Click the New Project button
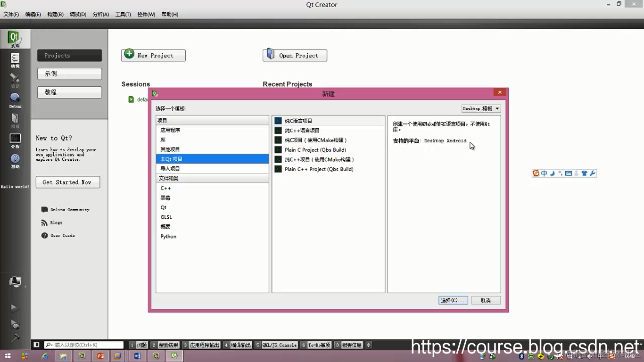This screenshot has width=644, height=362. 153,55
